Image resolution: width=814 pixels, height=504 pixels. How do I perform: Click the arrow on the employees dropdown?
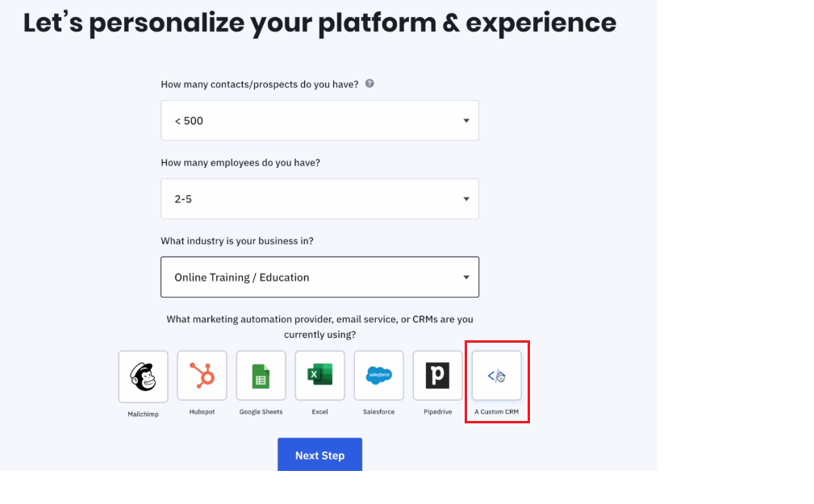pyautogui.click(x=466, y=199)
